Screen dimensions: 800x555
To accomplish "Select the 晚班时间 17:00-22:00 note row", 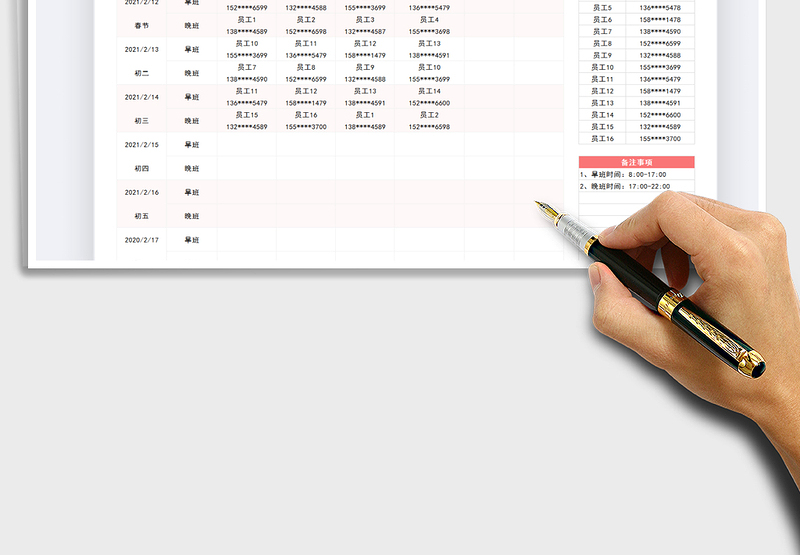I will (x=636, y=186).
